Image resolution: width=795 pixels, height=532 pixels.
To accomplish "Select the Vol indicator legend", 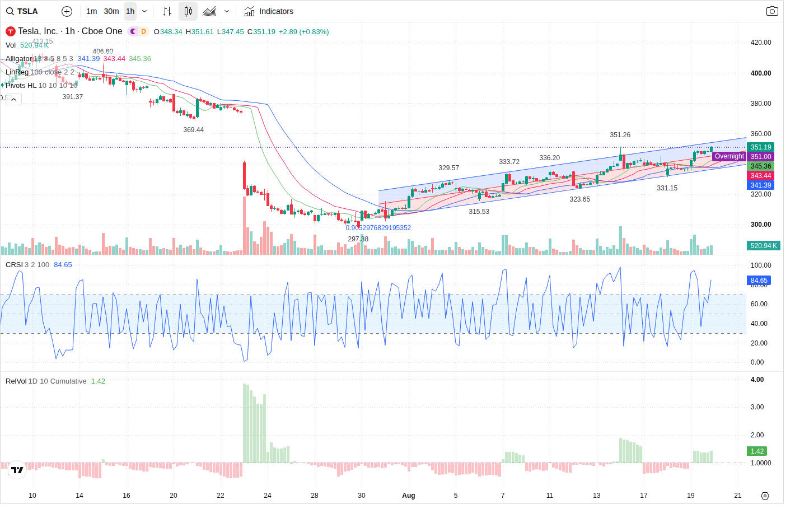I will [11, 45].
